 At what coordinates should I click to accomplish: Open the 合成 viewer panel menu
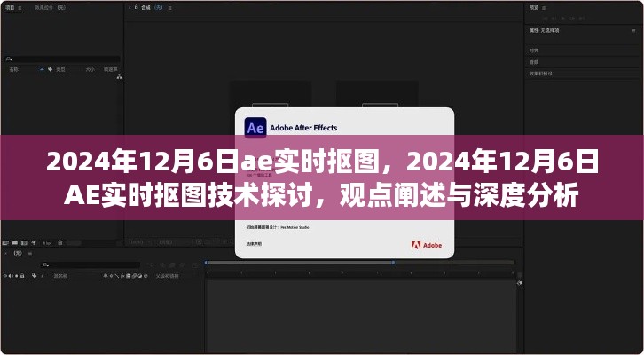point(170,8)
